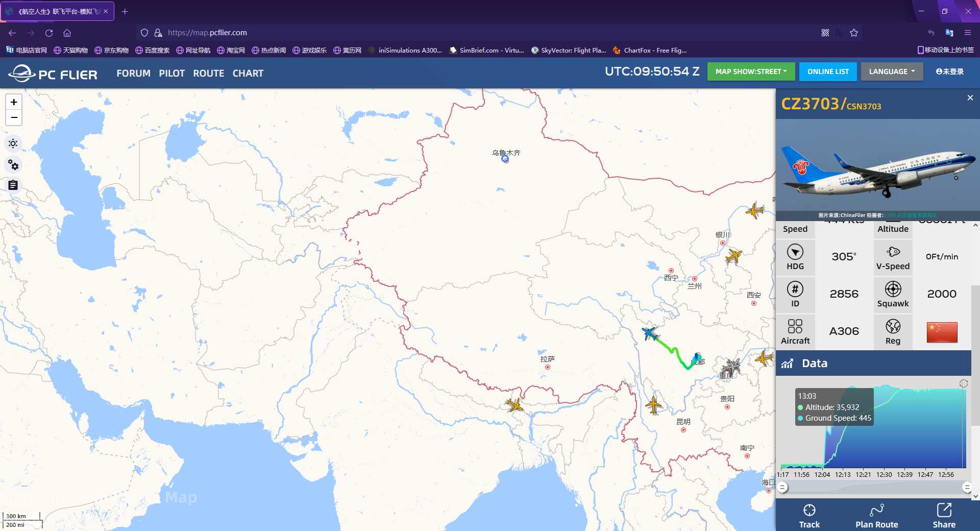Zoom out on the map
This screenshot has width=980, height=531.
click(x=14, y=118)
